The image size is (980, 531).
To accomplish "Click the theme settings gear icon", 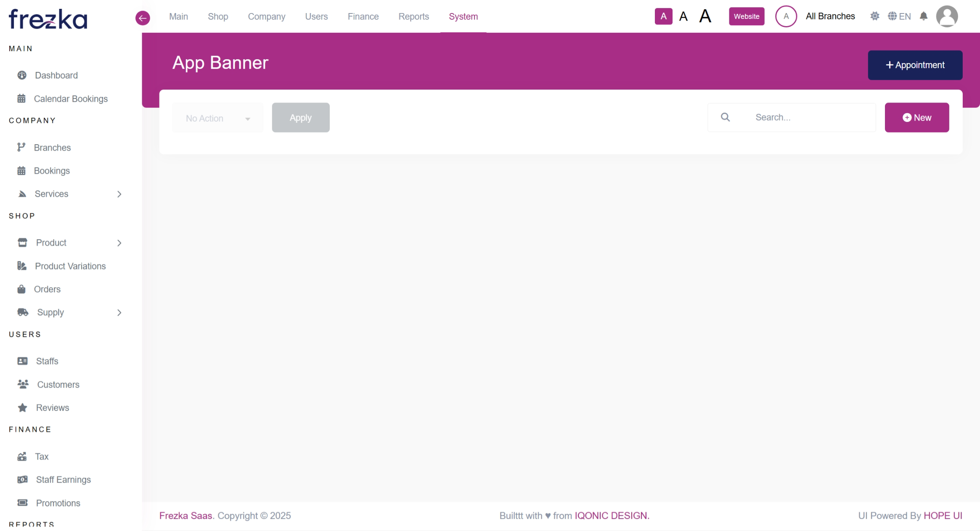I will [x=874, y=16].
